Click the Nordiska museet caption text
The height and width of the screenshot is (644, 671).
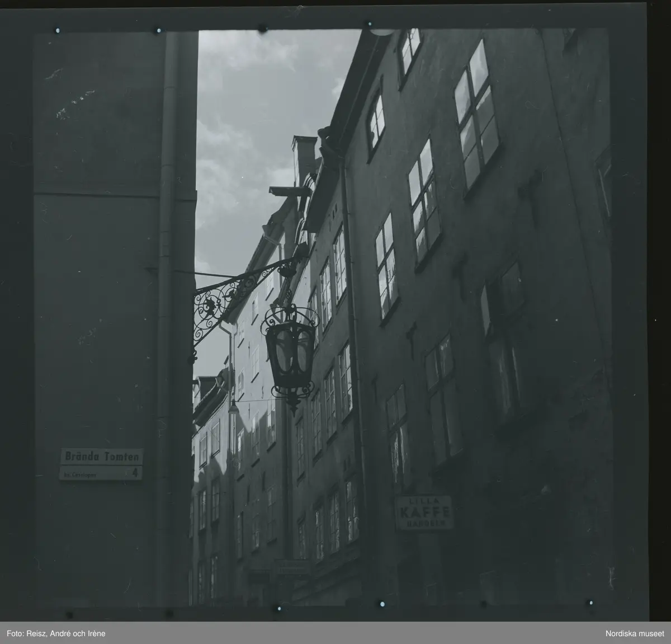[x=634, y=633]
